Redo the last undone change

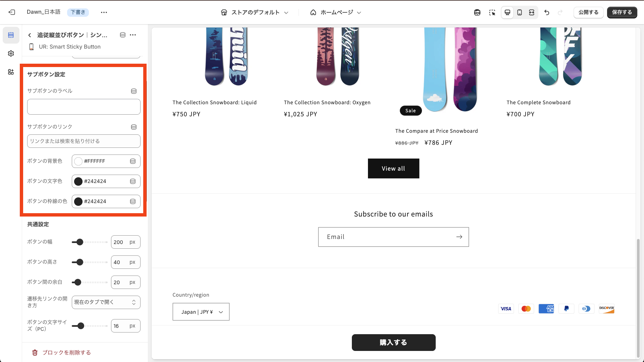point(560,12)
